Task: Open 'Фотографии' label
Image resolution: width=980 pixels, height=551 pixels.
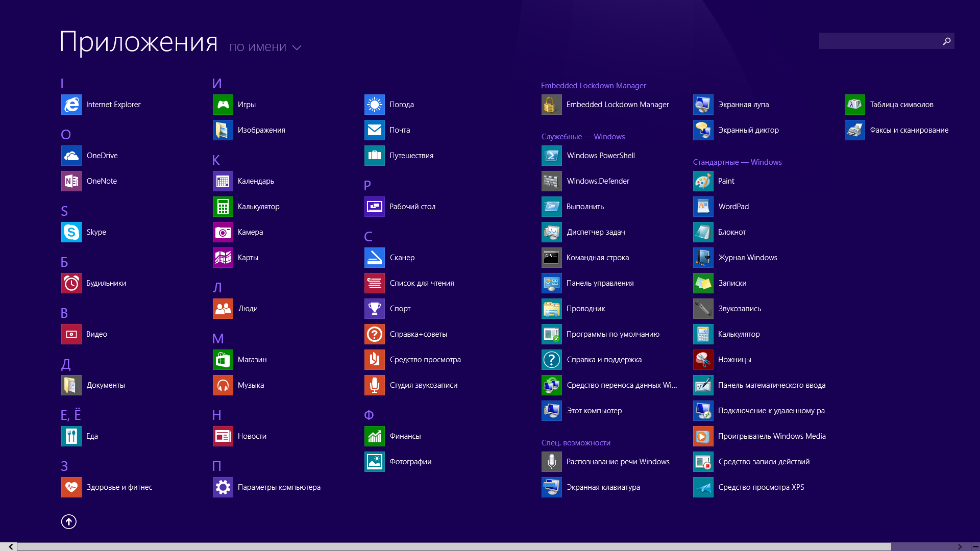Action: pyautogui.click(x=410, y=462)
